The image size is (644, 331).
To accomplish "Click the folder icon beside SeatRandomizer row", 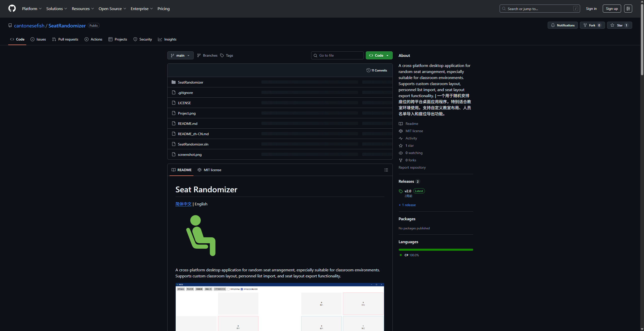I will pos(174,82).
